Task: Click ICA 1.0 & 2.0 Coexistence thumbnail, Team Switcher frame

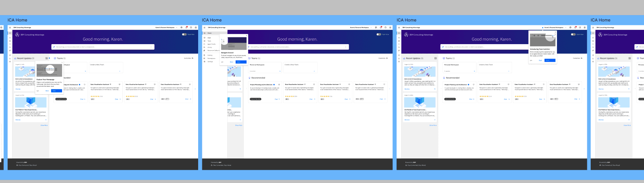Action: pos(420,71)
